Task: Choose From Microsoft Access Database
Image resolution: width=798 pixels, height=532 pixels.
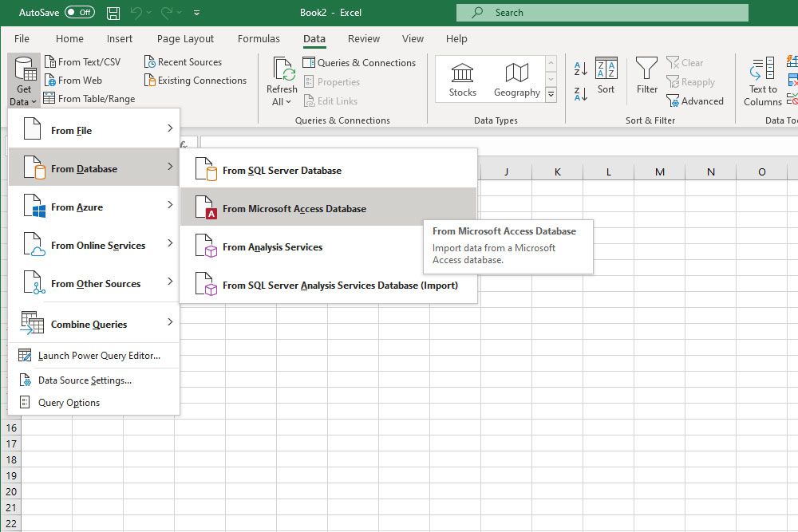Action: pyautogui.click(x=329, y=208)
